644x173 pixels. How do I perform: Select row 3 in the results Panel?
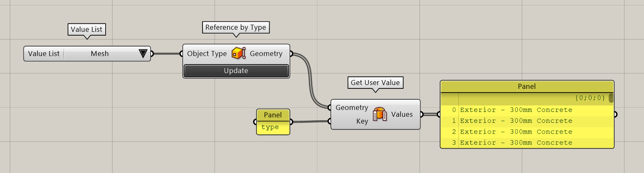point(516,143)
